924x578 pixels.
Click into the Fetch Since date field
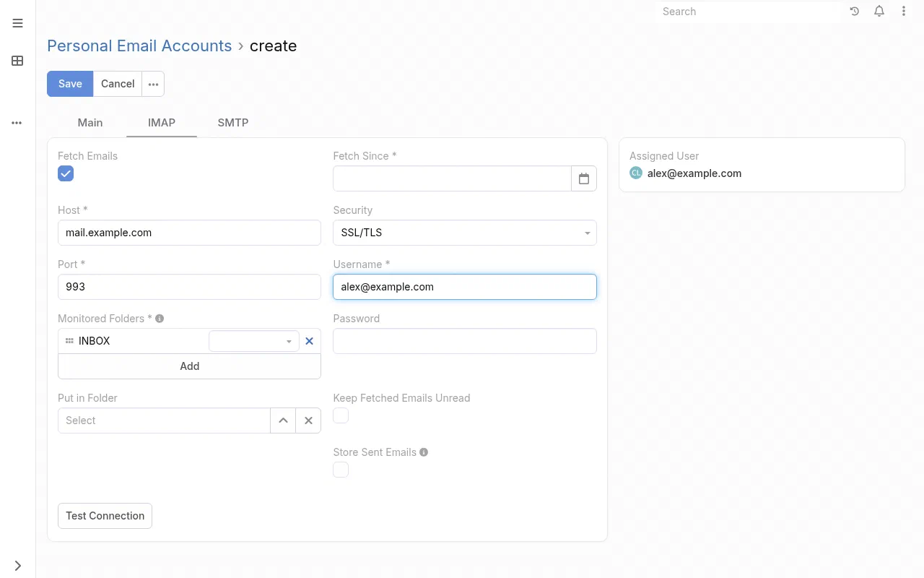[x=452, y=178]
